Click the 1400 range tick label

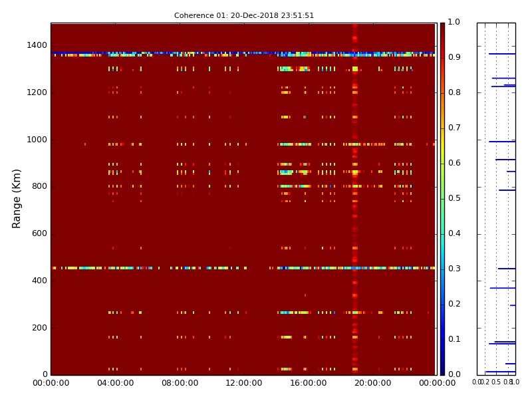tap(37, 45)
